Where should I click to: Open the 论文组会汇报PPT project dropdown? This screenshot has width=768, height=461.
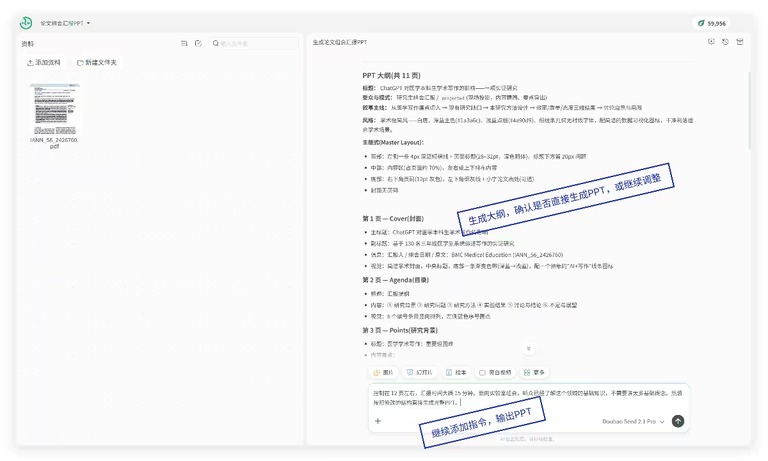[65, 23]
